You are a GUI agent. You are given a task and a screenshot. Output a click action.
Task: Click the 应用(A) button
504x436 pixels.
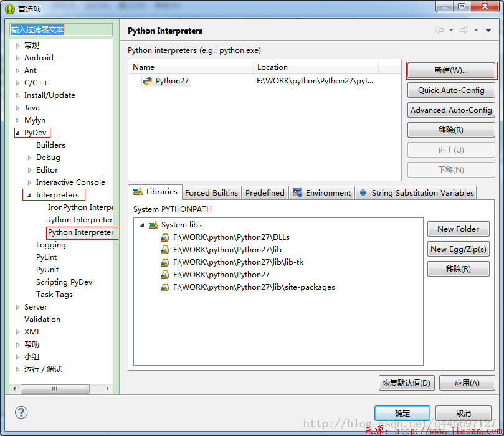coord(467,382)
